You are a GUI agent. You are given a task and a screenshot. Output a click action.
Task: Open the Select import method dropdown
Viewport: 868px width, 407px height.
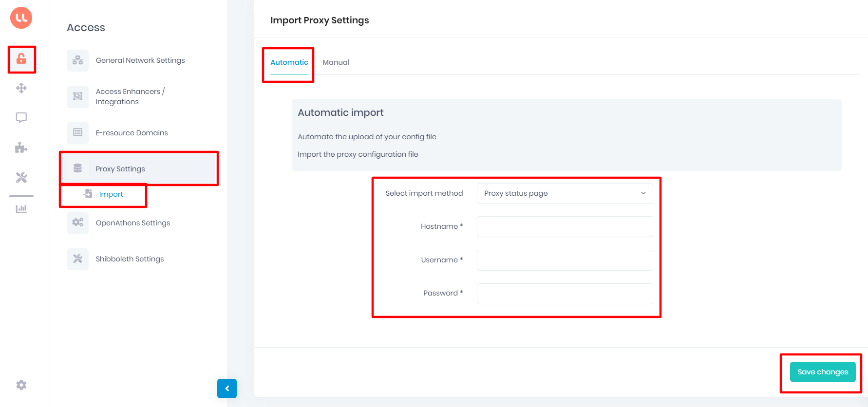(x=565, y=193)
